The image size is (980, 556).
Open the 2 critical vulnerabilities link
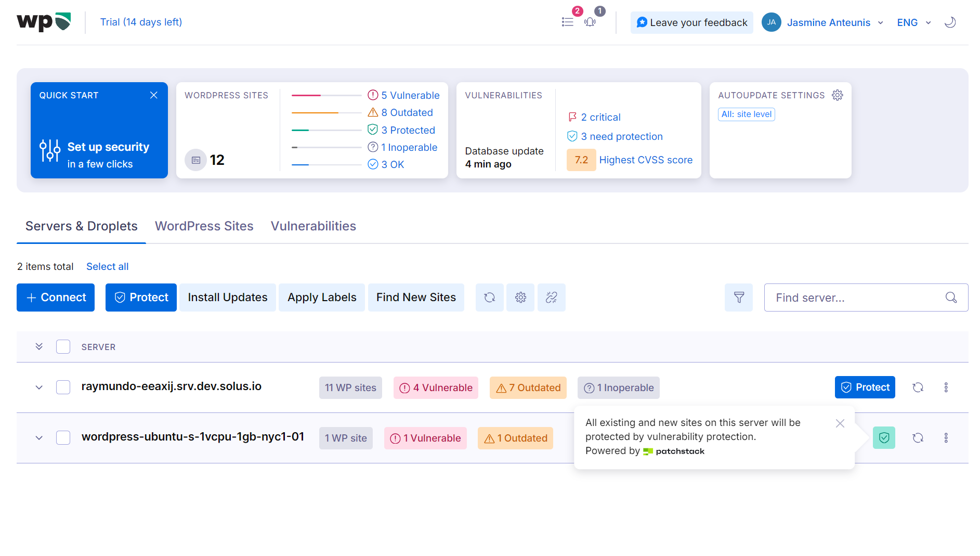tap(601, 117)
